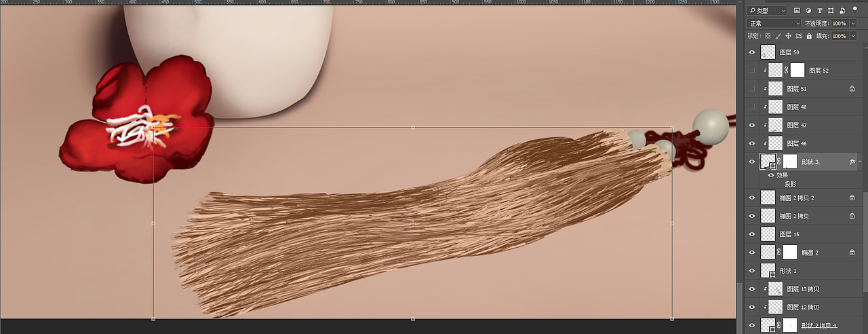This screenshot has width=868, height=334.
Task: Select the 图层 46 layer name
Action: pos(797,144)
